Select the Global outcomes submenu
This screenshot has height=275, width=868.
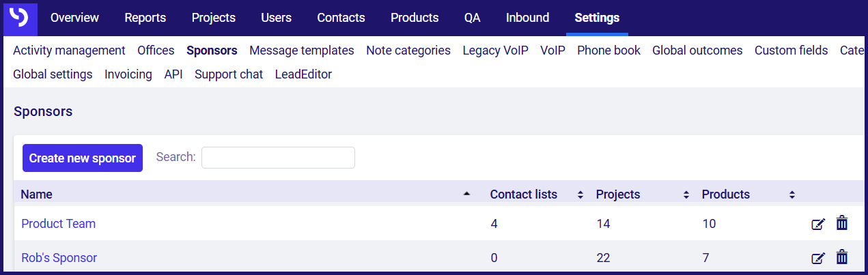(x=697, y=50)
